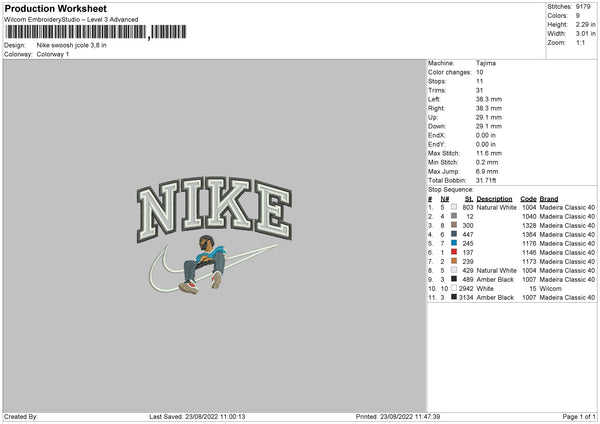Click the Description column header
This screenshot has width=600, height=424.
[x=494, y=199]
